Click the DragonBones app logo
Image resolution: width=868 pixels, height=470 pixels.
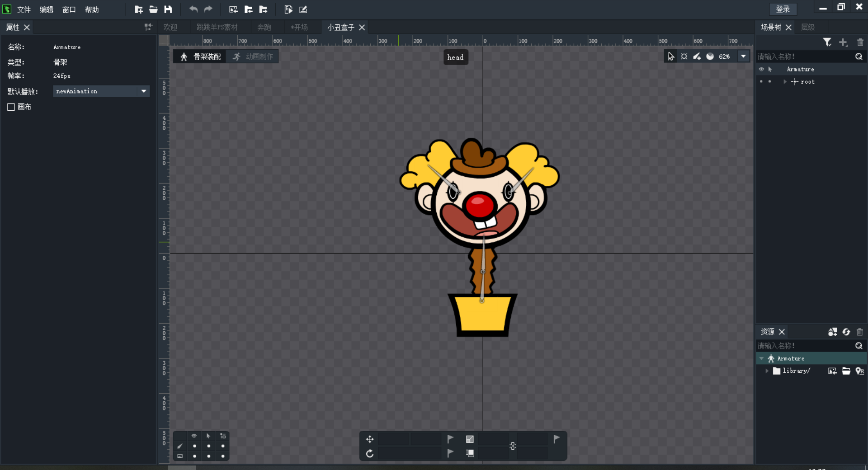[x=7, y=9]
